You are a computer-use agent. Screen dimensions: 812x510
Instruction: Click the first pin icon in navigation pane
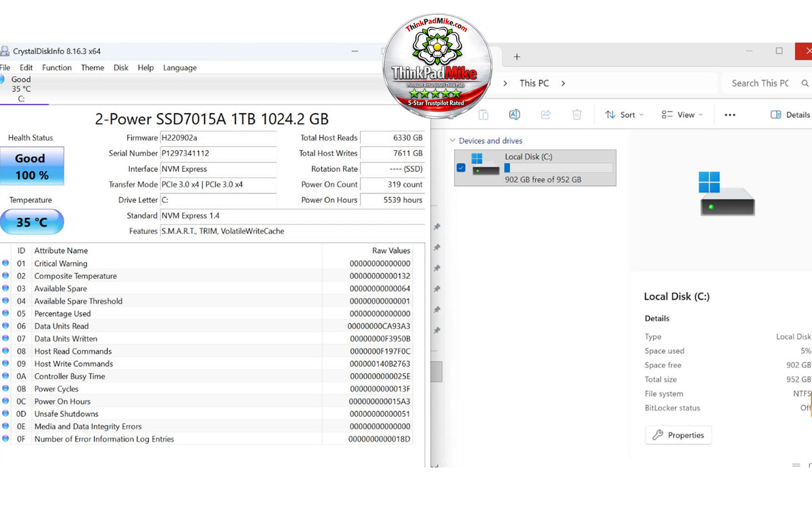click(437, 227)
